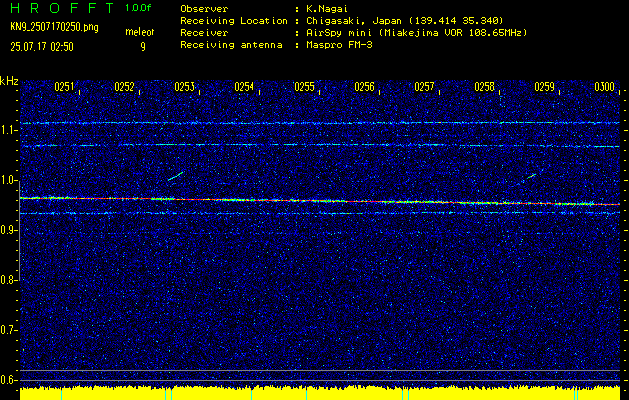629x400 pixels.
Task: Click the meteor echo streak near 0253
Action: click(x=175, y=176)
